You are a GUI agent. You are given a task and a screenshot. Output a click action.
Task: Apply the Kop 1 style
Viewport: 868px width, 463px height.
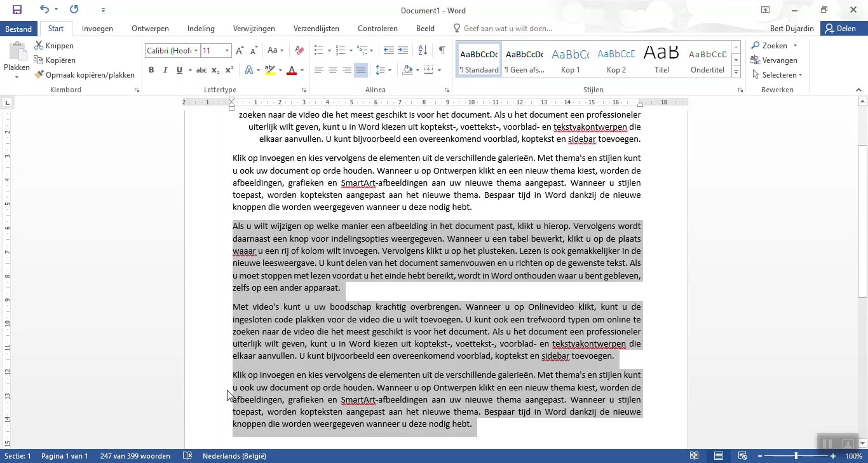coord(570,59)
